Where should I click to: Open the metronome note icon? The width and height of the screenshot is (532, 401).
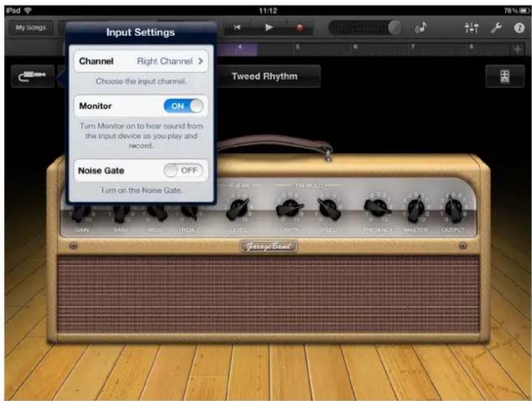(x=421, y=28)
